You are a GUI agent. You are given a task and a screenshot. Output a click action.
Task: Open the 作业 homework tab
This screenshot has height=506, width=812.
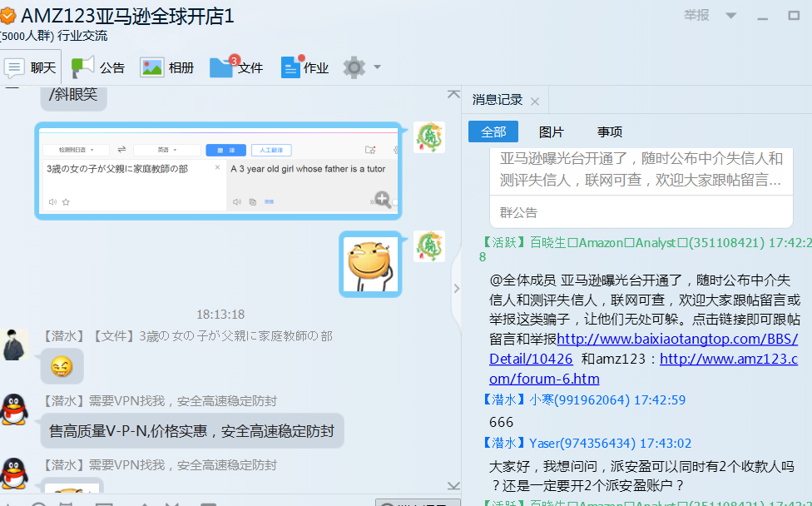click(304, 67)
